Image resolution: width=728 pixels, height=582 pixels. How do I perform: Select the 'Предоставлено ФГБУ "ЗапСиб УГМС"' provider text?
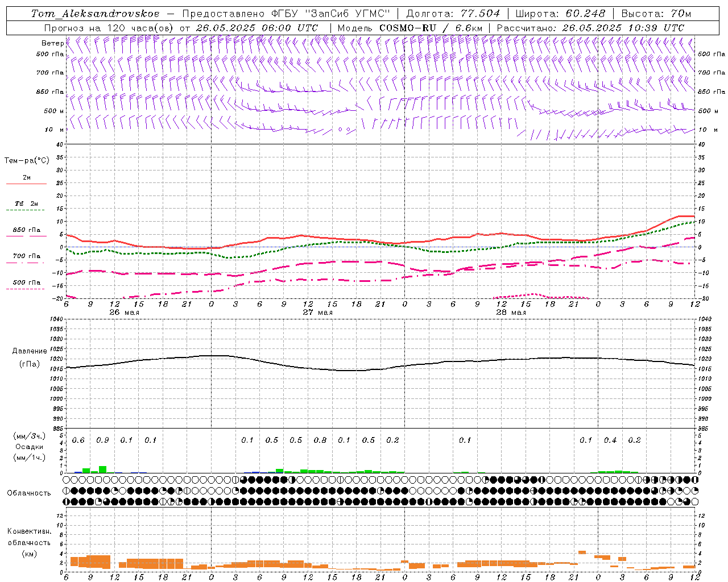287,14
